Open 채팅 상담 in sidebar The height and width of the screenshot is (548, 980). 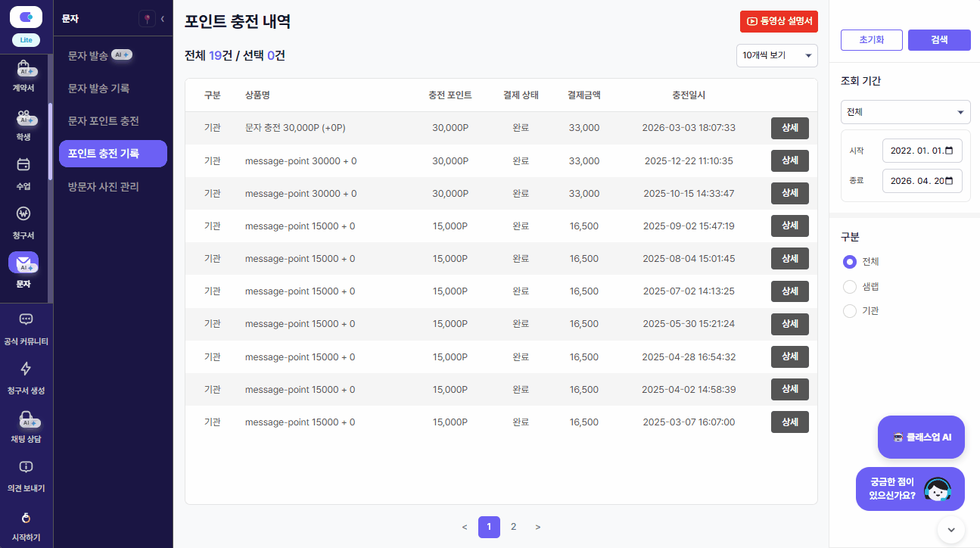coord(26,427)
